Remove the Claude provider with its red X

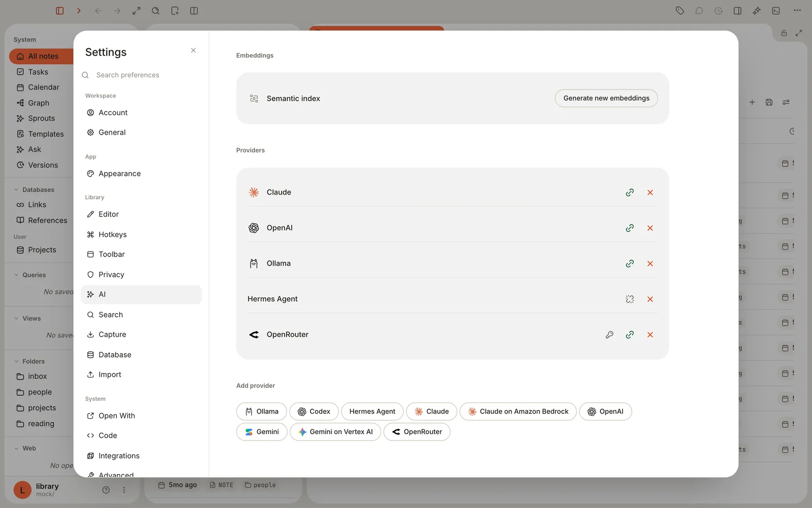click(x=650, y=193)
